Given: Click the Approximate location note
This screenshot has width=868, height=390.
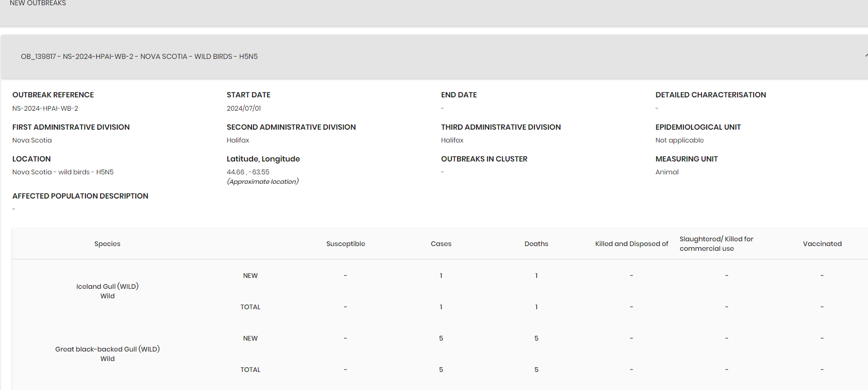Looking at the screenshot, I should tap(262, 181).
